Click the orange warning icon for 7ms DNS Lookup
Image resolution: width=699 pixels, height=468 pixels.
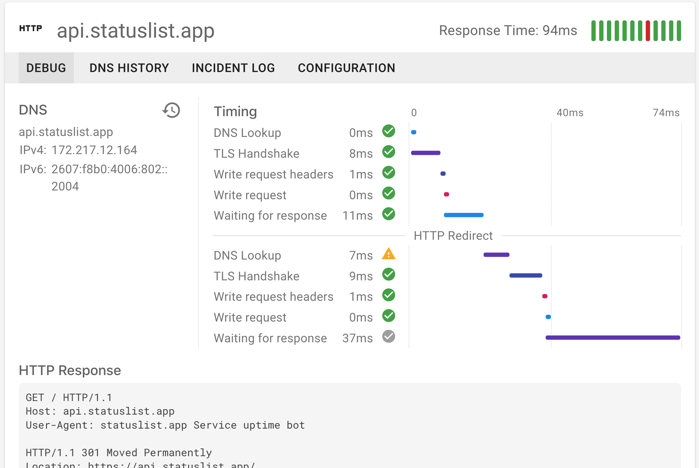coord(389,254)
